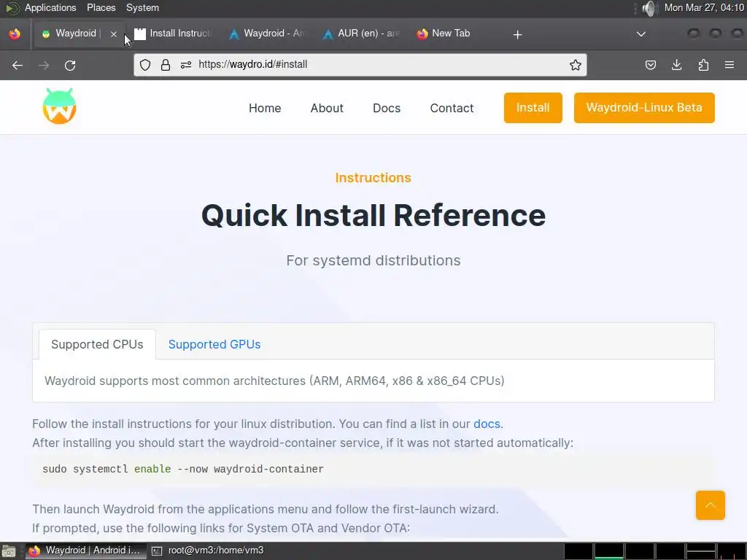747x560 pixels.
Task: Click the 'Quick Install Reference' heading
Action: click(x=373, y=215)
